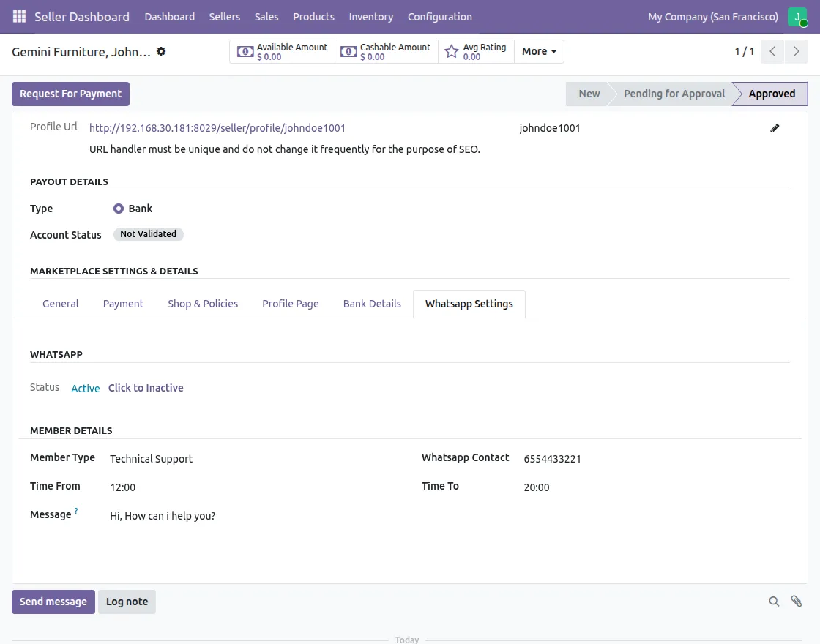Screen dimensions: 820x644
Task: Expand the More dropdown
Action: (x=539, y=51)
